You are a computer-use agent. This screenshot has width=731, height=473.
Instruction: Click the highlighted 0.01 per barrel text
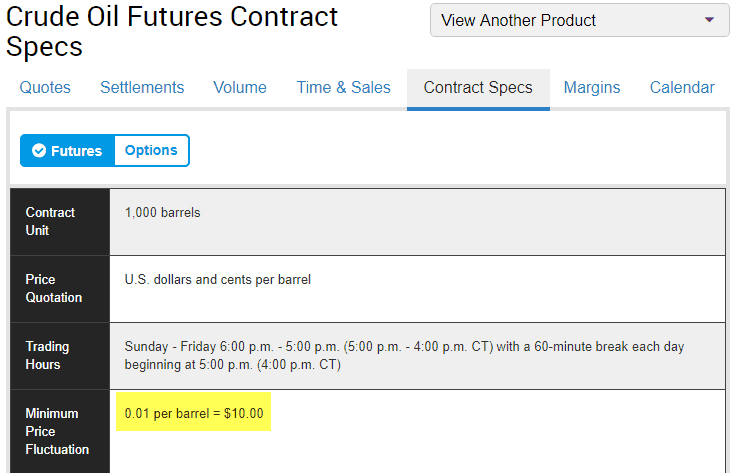point(193,413)
